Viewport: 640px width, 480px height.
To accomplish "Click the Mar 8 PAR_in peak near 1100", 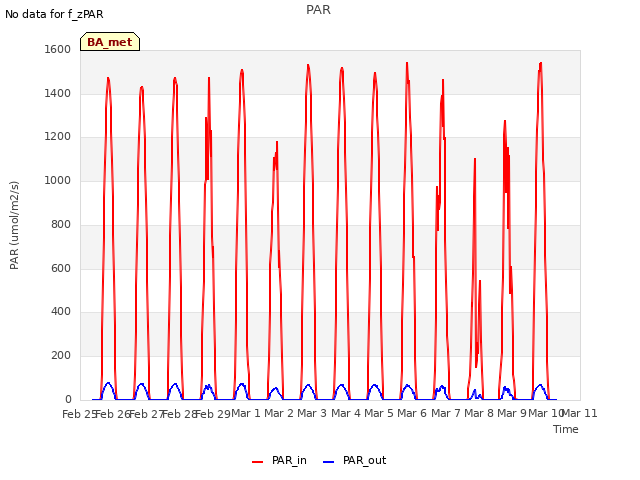I will click(x=475, y=159).
